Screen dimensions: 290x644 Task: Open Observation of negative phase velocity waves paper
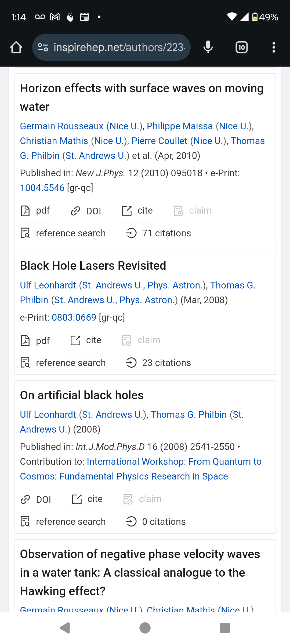tap(140, 573)
